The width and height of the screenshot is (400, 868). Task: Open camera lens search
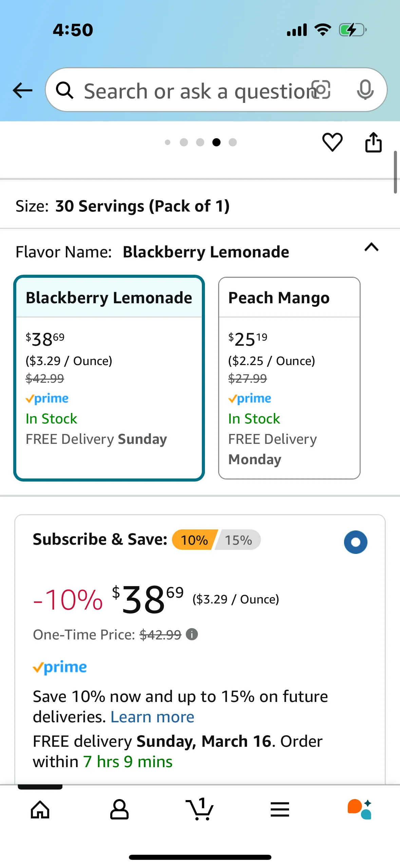[321, 90]
